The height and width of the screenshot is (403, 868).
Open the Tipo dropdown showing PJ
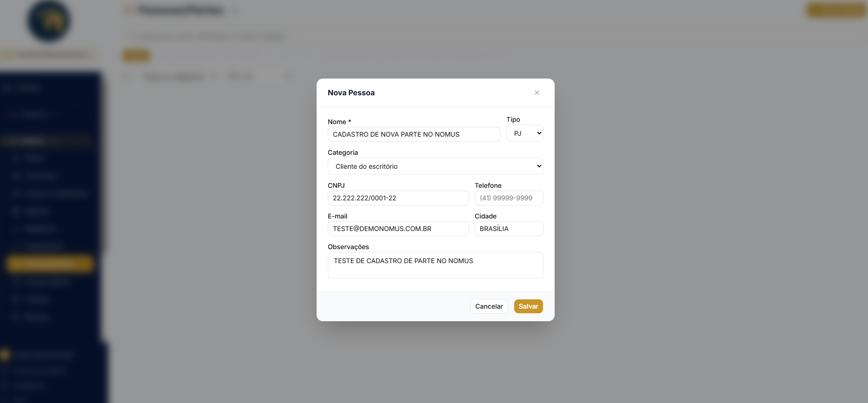pos(524,133)
